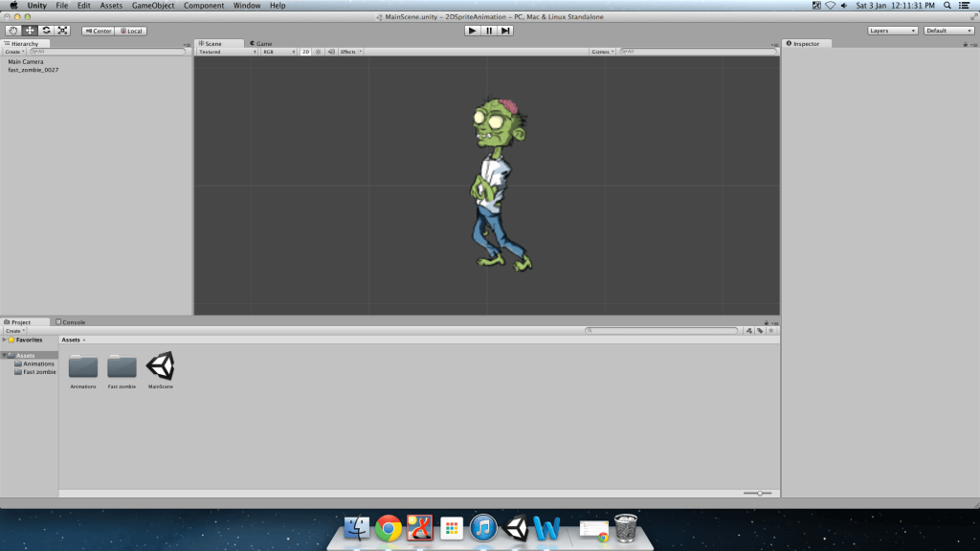Open the Gizmos dropdown

pos(603,52)
